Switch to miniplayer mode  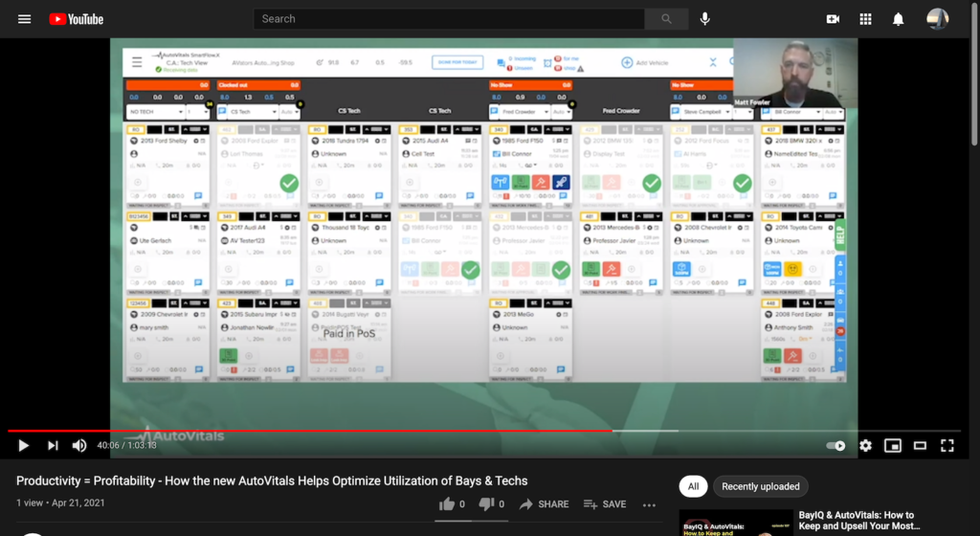(x=893, y=445)
